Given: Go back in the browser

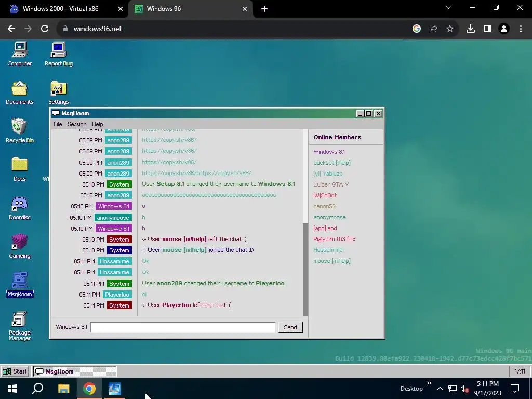Looking at the screenshot, I should (x=11, y=29).
